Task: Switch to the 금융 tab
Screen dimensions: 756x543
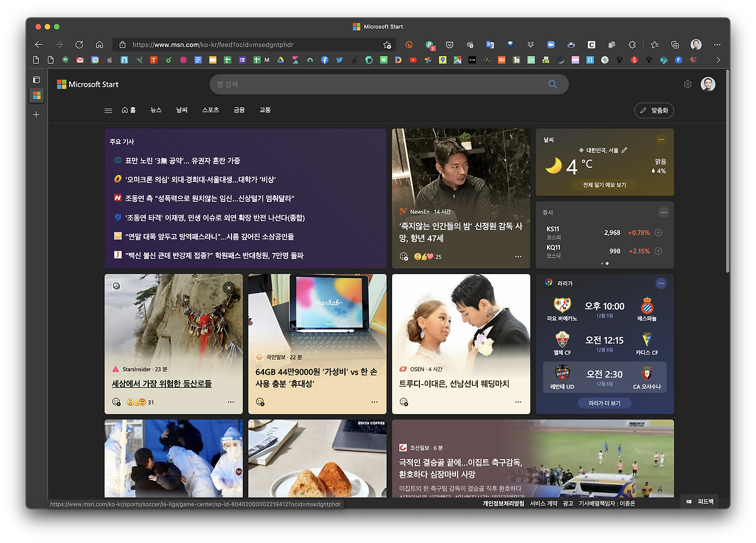Action: (239, 110)
